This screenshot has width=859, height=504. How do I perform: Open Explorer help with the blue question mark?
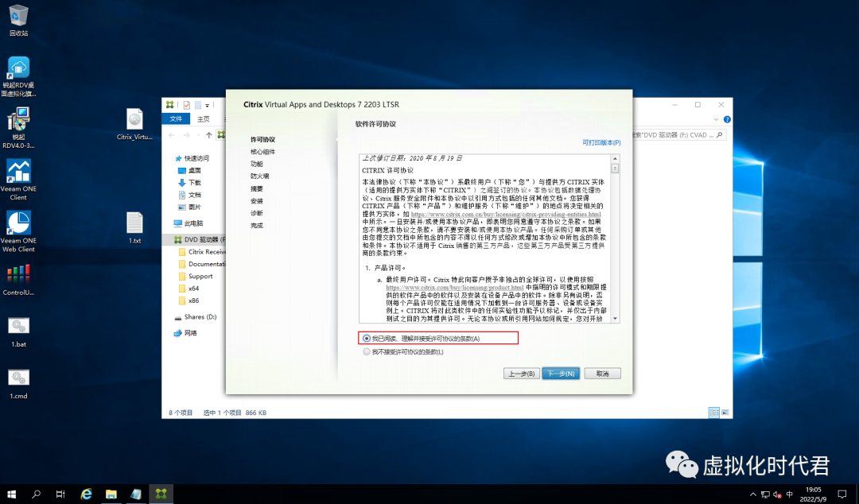(727, 119)
